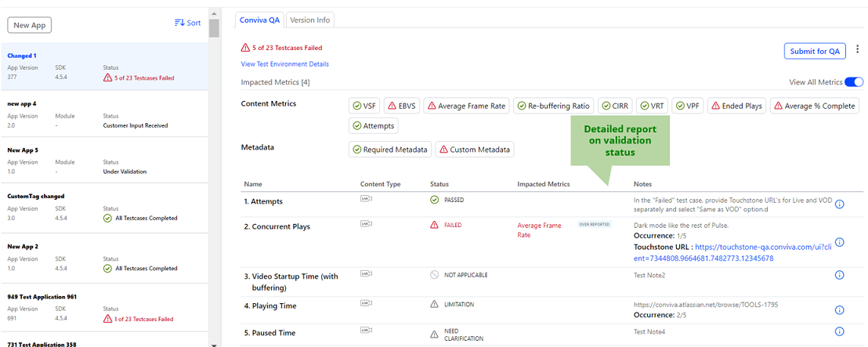The height and width of the screenshot is (347, 868).
Task: Open info icon for Paused Time row
Action: pyautogui.click(x=839, y=331)
